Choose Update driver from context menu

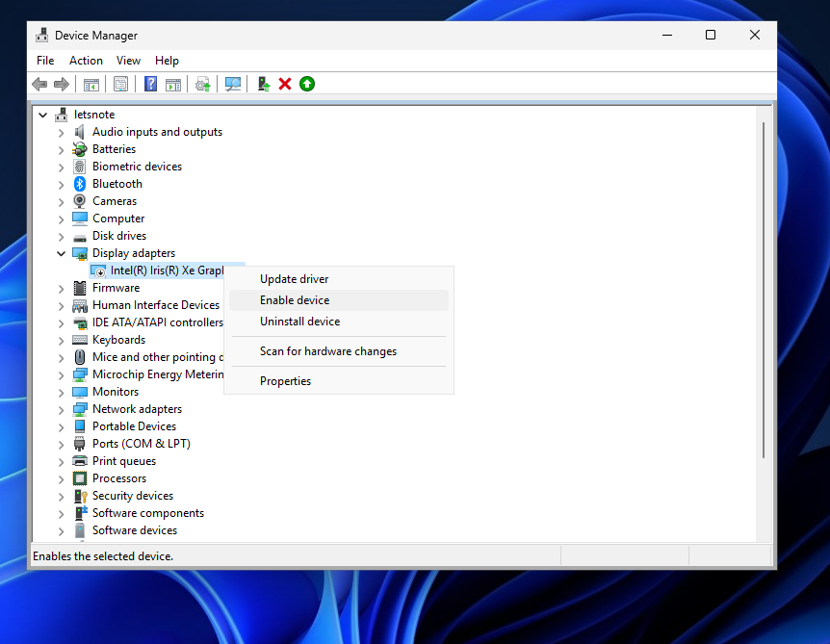pyautogui.click(x=339, y=279)
